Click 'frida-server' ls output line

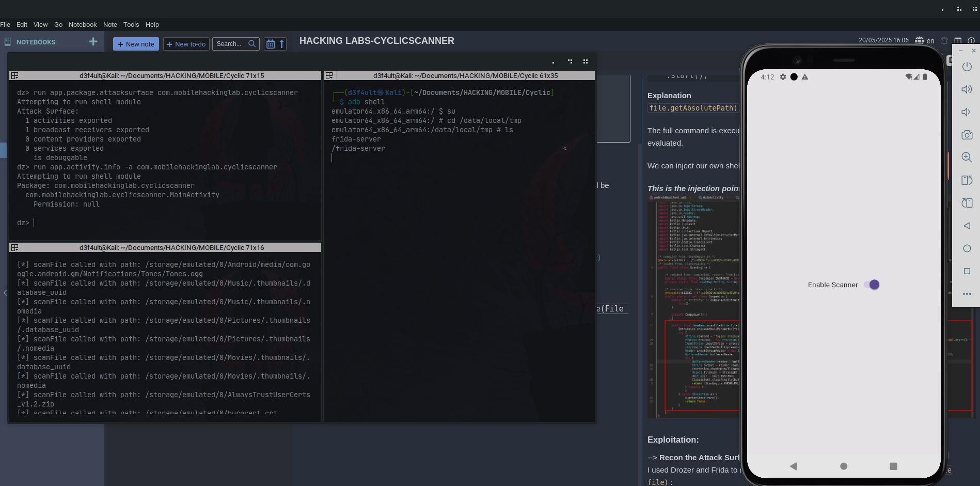[356, 139]
